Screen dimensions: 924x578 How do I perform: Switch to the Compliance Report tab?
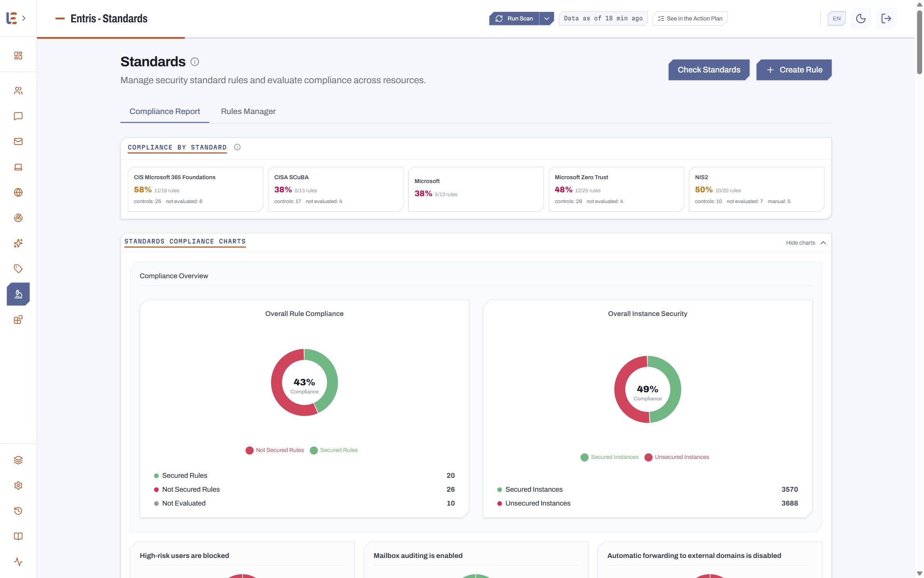click(x=165, y=111)
